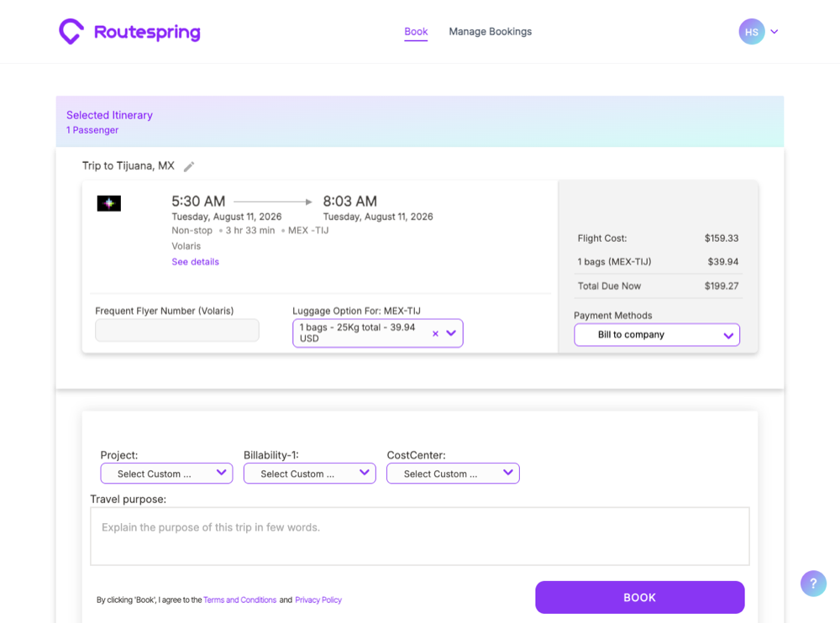This screenshot has height=623, width=840.
Task: Open the Billability-1 dropdown
Action: click(310, 474)
